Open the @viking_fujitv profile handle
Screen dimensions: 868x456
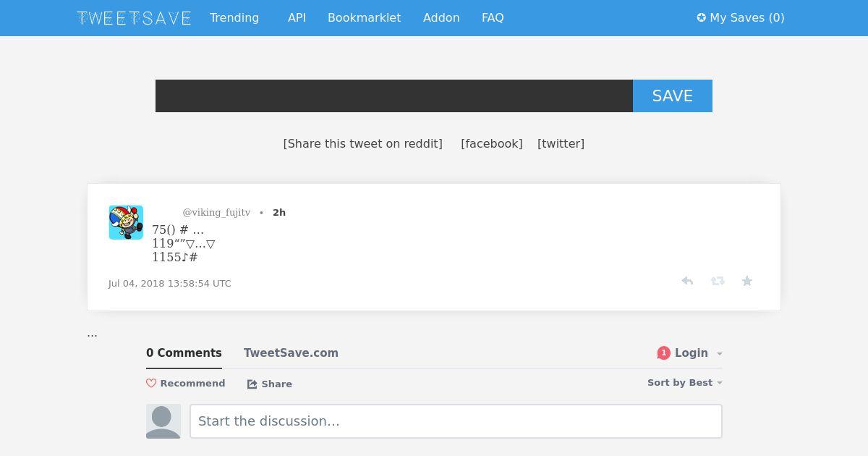point(216,212)
